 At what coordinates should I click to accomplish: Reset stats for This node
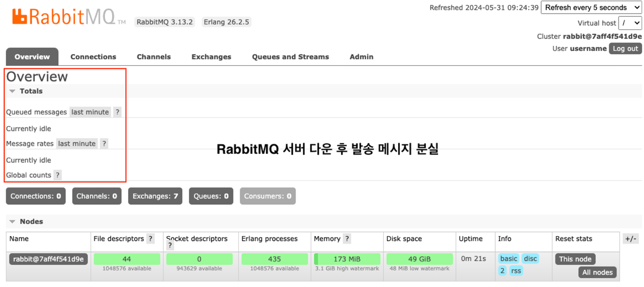[575, 259]
